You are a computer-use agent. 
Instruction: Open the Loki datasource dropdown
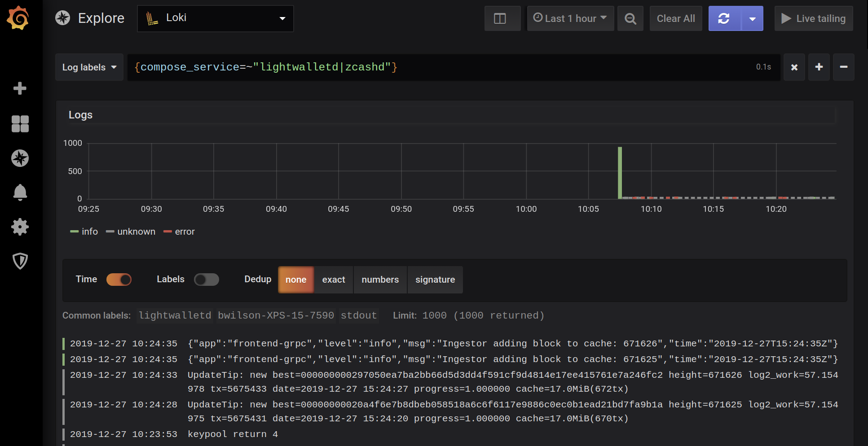[216, 18]
